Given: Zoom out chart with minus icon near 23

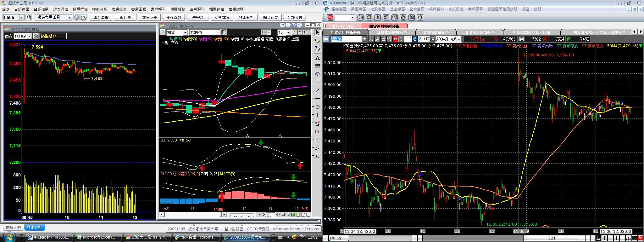Looking at the screenshot, I should 258,215.
